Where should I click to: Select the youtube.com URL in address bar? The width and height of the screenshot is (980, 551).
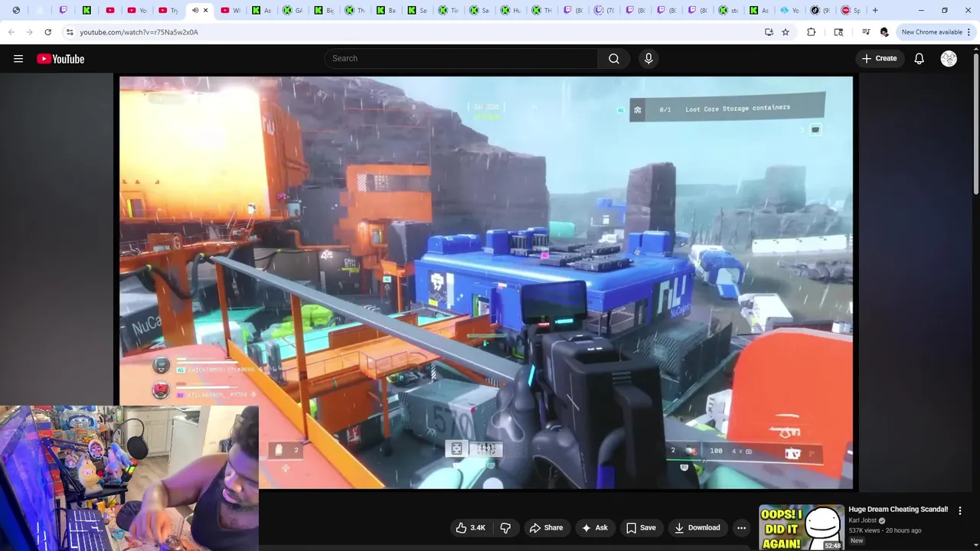pos(139,32)
